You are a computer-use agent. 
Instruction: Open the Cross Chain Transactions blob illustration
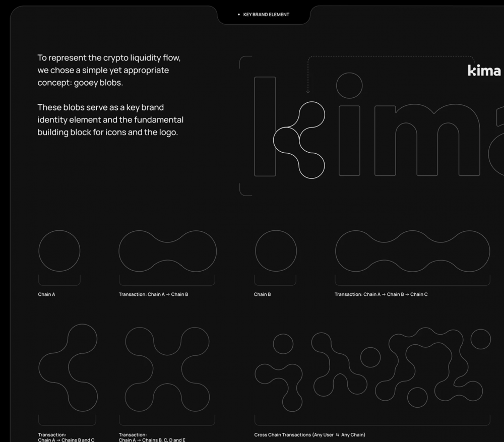(x=372, y=367)
